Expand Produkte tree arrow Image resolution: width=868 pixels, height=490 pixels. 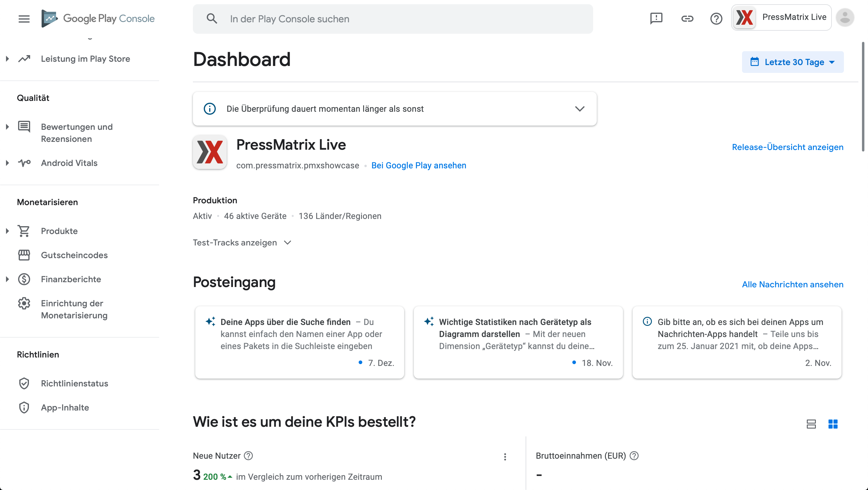[8, 231]
